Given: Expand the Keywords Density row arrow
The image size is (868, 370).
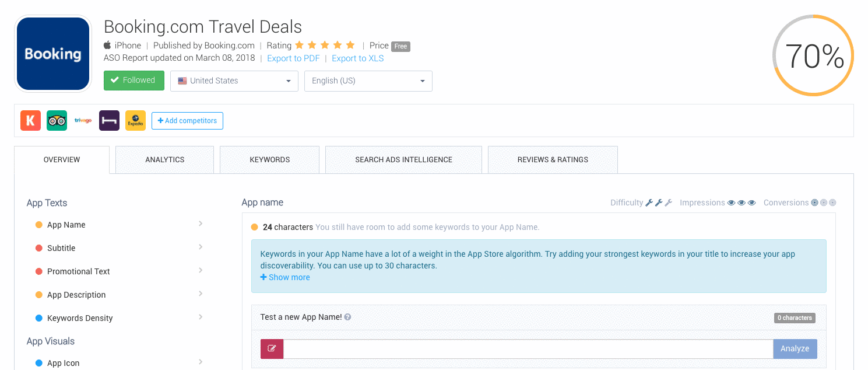Looking at the screenshot, I should click(x=201, y=317).
